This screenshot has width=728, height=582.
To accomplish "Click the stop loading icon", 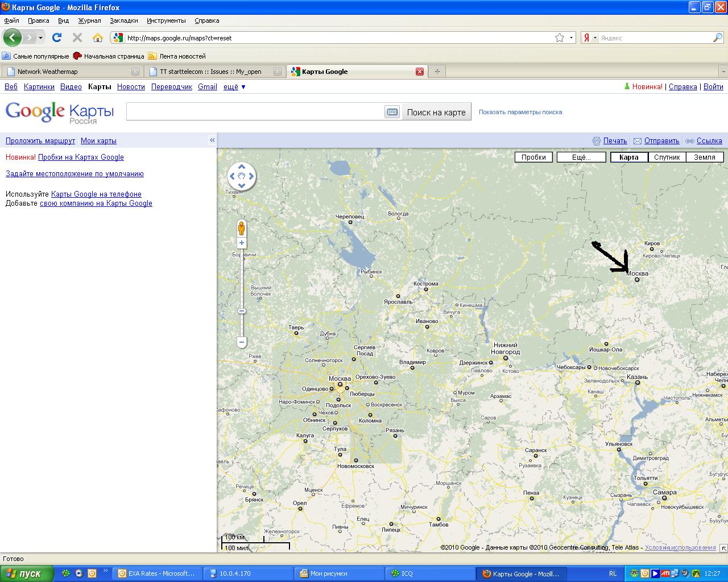I will [x=77, y=38].
